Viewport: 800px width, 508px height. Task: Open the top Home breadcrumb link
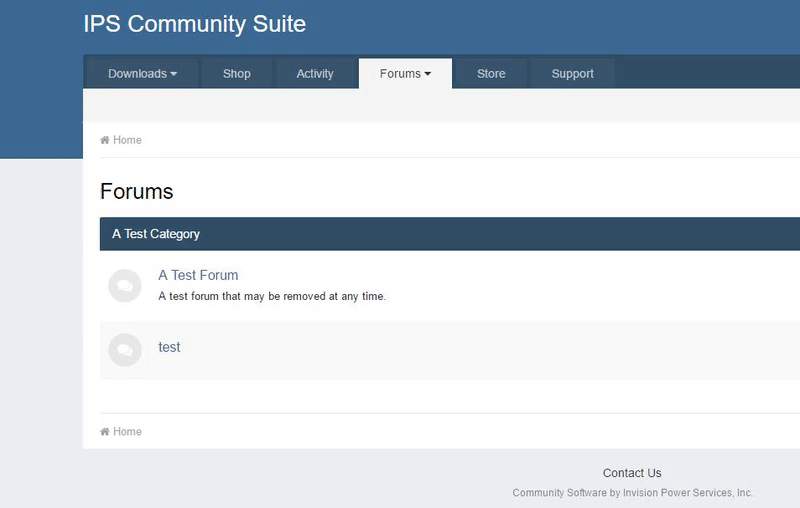click(x=127, y=140)
